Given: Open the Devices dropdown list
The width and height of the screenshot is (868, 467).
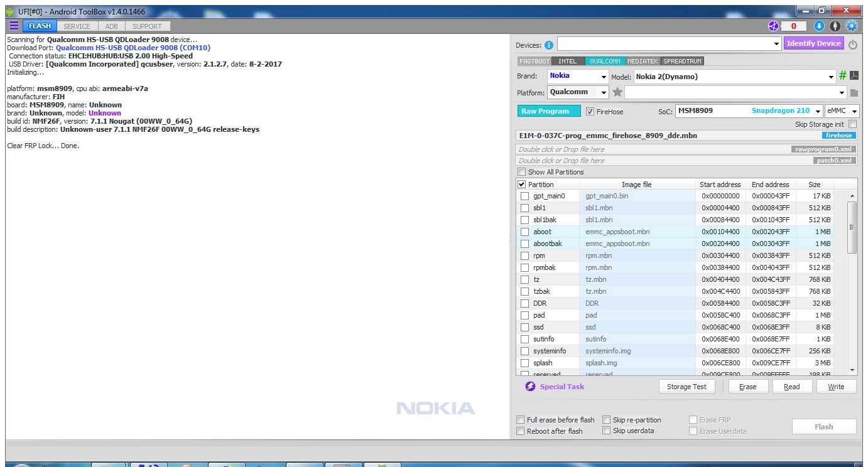Looking at the screenshot, I should [776, 44].
